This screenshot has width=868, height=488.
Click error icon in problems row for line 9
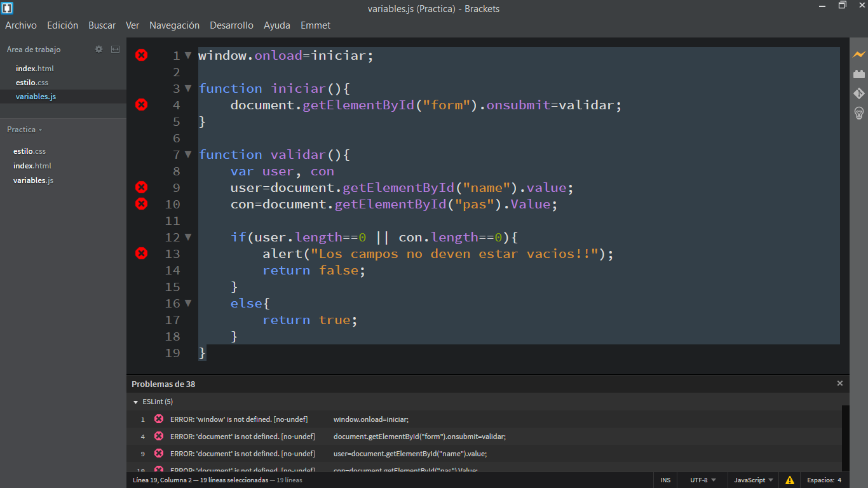(x=159, y=454)
